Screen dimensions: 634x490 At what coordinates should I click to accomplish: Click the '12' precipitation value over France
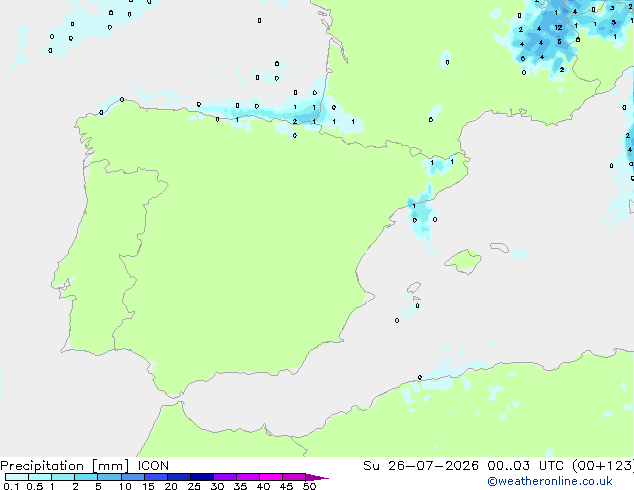click(x=558, y=27)
